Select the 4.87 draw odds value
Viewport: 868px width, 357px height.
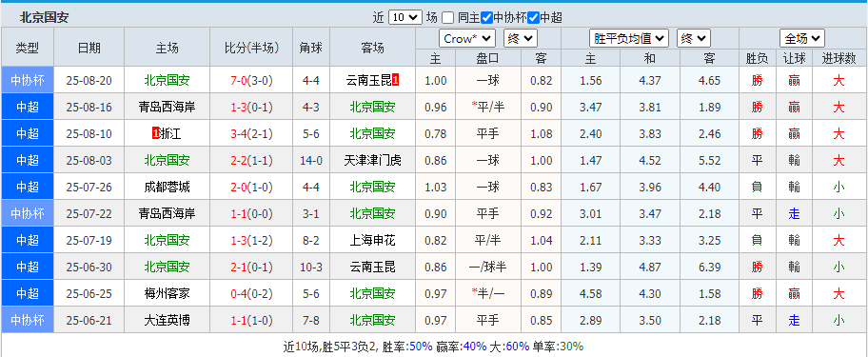[650, 267]
